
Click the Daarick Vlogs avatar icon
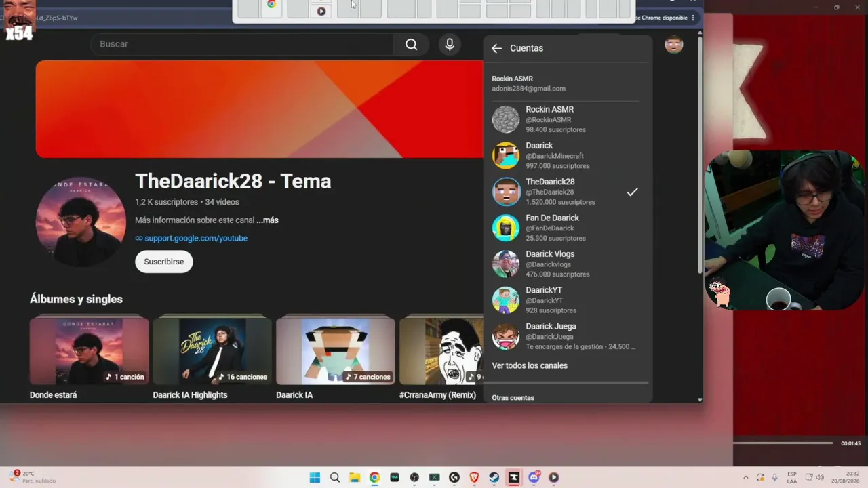click(506, 264)
